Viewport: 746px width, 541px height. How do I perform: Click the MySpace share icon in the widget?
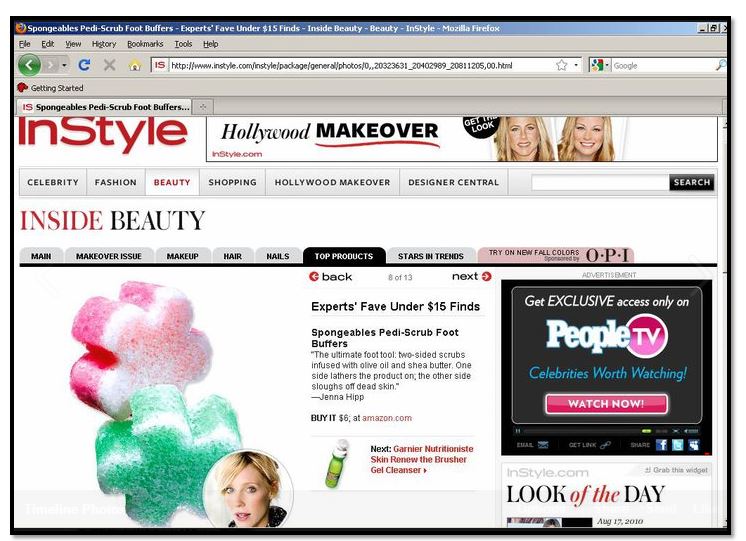pyautogui.click(x=694, y=445)
